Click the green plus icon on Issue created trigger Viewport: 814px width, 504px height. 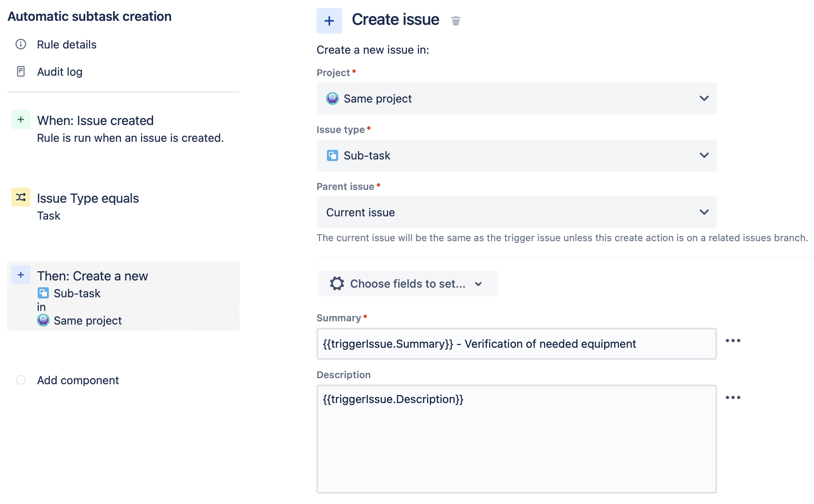coord(20,119)
